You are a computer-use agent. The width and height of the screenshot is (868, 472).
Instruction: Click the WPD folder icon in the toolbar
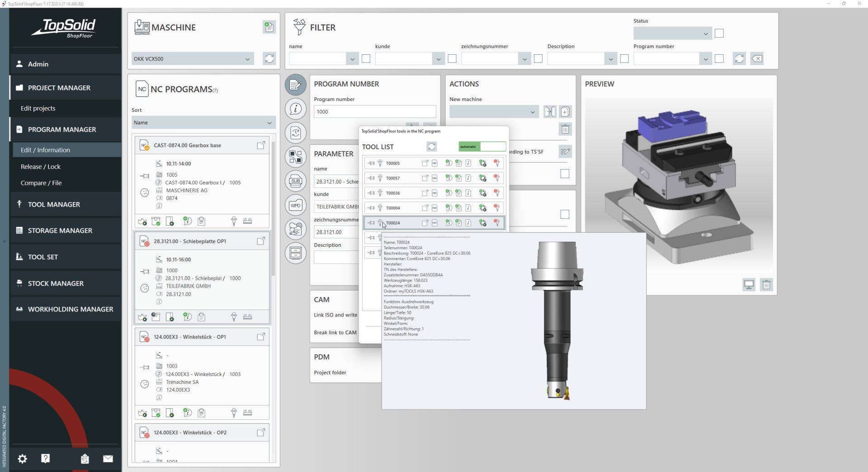pyautogui.click(x=295, y=205)
